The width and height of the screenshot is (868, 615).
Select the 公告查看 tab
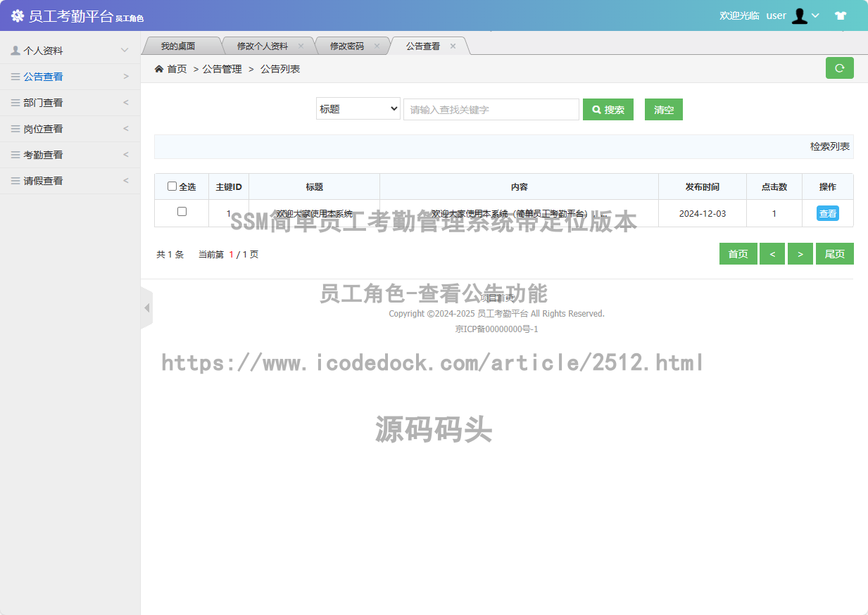coord(422,46)
